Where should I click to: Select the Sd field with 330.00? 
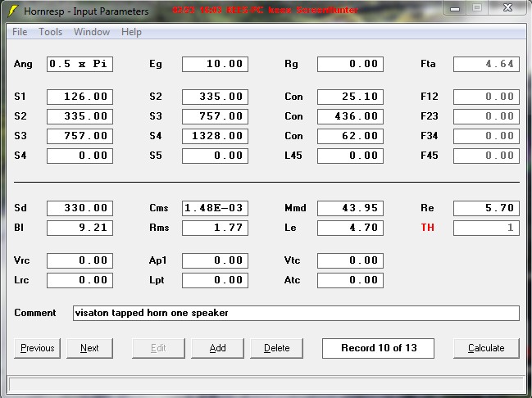click(x=80, y=208)
